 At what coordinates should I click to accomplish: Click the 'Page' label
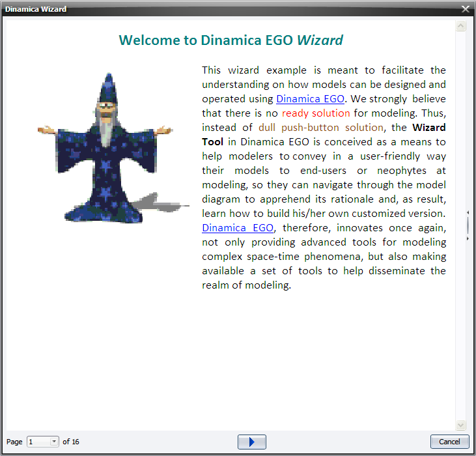(x=14, y=442)
